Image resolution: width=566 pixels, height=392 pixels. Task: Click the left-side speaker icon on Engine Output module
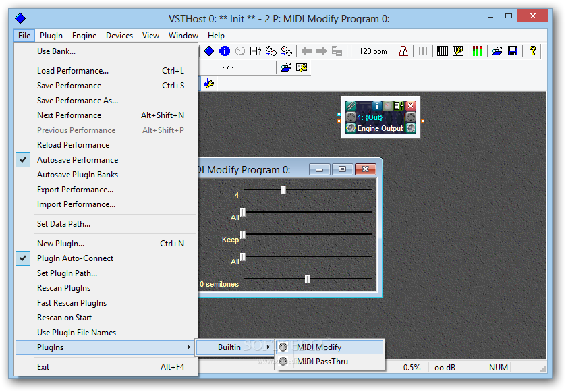coord(351,128)
